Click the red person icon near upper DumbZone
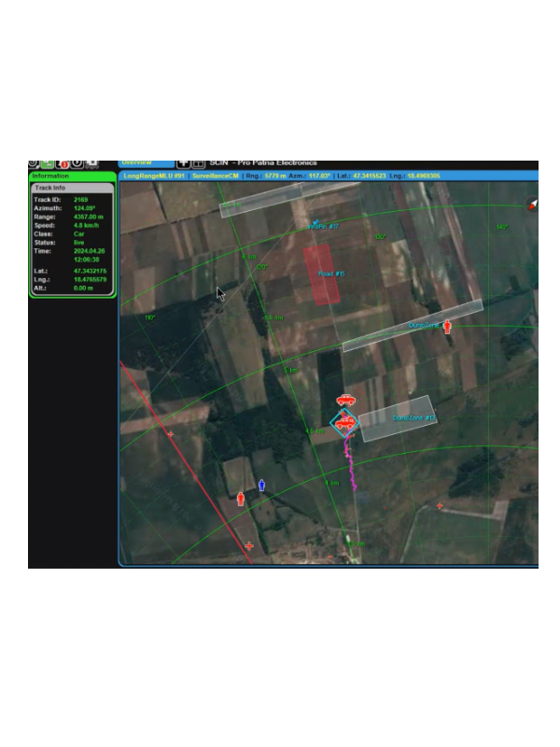The height and width of the screenshot is (747, 560). (447, 327)
